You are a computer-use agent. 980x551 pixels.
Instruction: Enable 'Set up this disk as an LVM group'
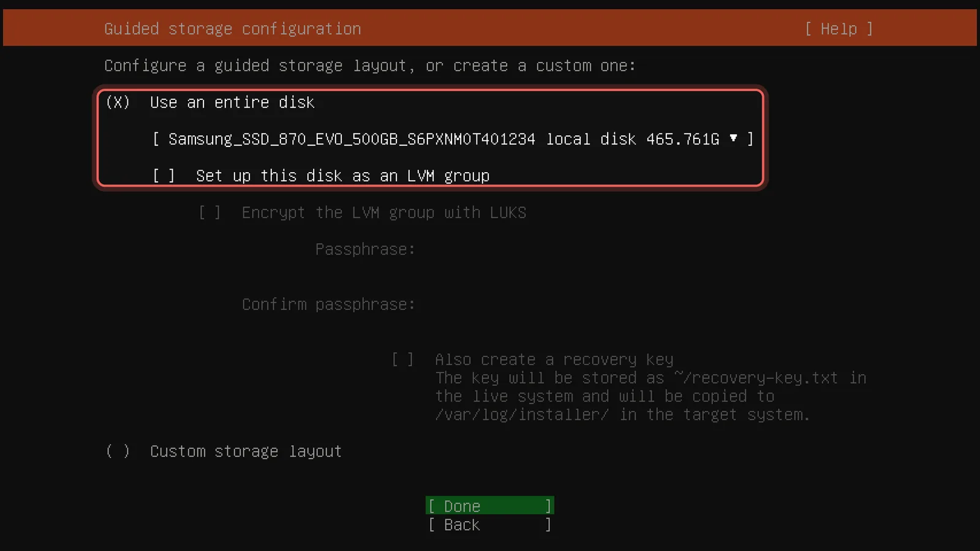coord(164,176)
